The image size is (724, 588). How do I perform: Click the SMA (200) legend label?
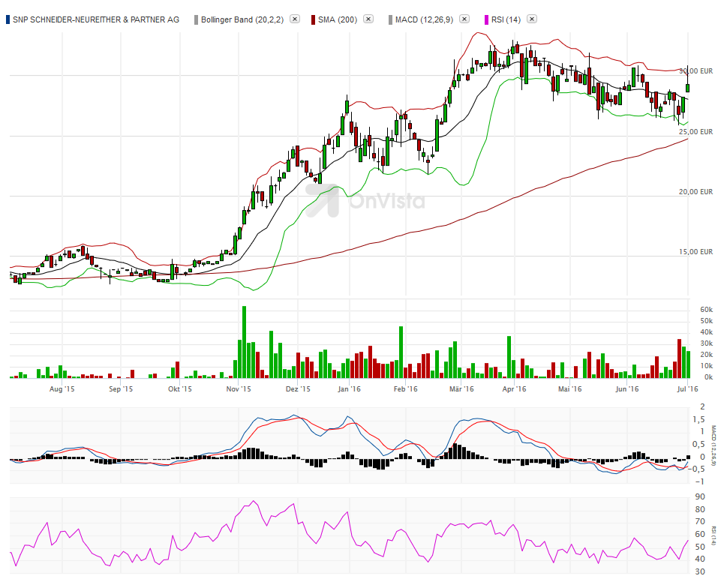click(338, 19)
